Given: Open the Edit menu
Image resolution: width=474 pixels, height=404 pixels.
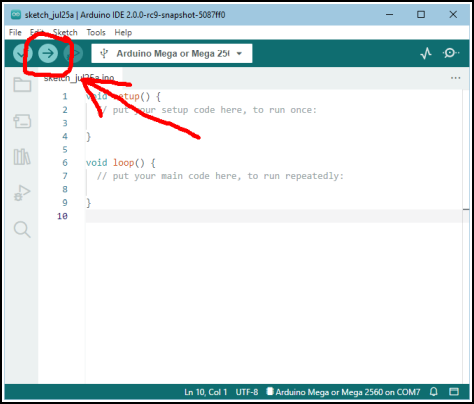Looking at the screenshot, I should click(37, 33).
